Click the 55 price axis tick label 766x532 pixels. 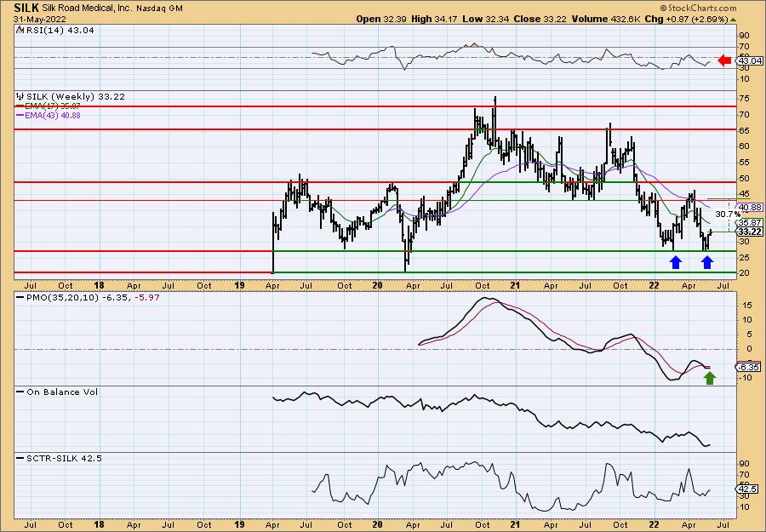coord(745,163)
